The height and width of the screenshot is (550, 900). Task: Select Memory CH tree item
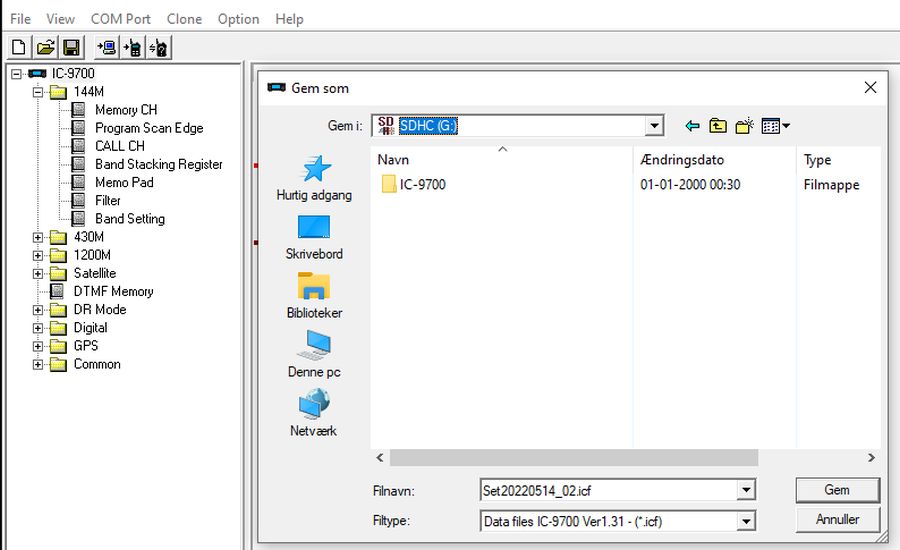click(126, 110)
